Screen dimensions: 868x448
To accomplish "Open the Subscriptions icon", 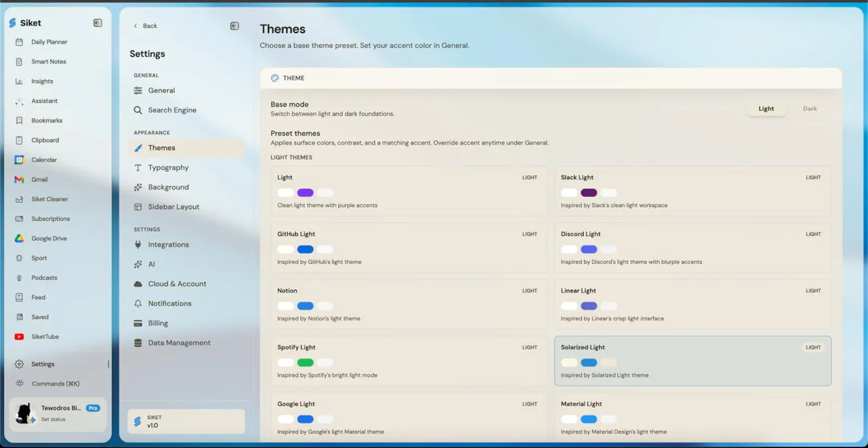I will [x=19, y=219].
